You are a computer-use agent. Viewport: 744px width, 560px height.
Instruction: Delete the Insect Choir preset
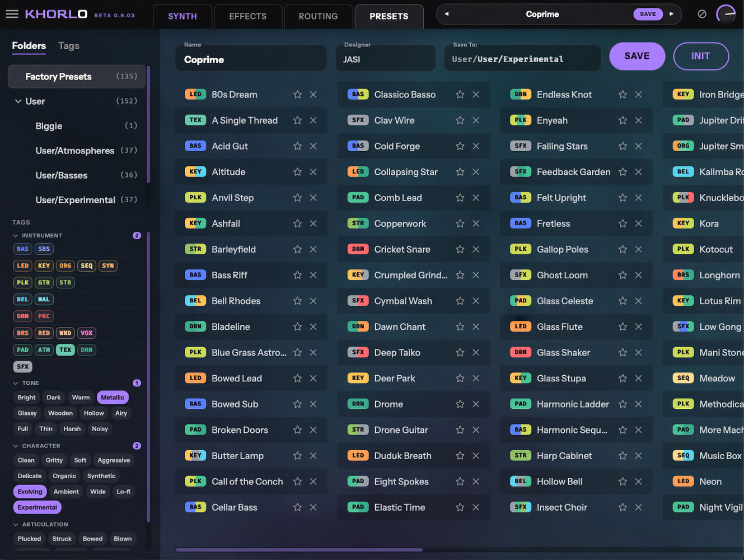(x=638, y=507)
